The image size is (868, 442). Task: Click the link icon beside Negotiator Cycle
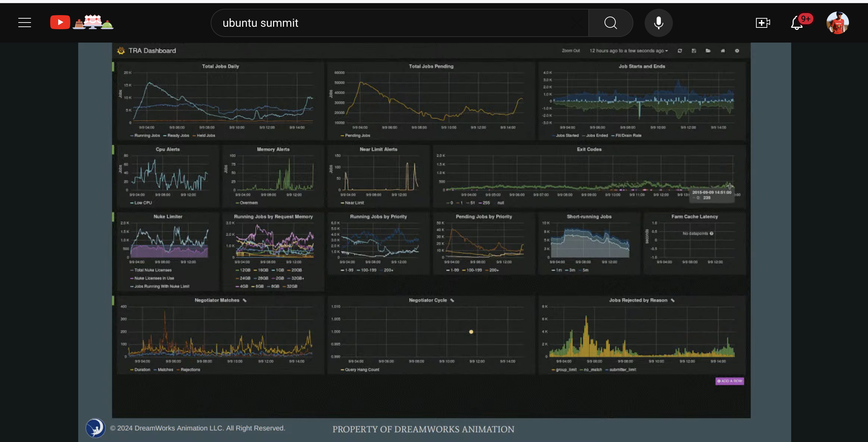tap(452, 300)
